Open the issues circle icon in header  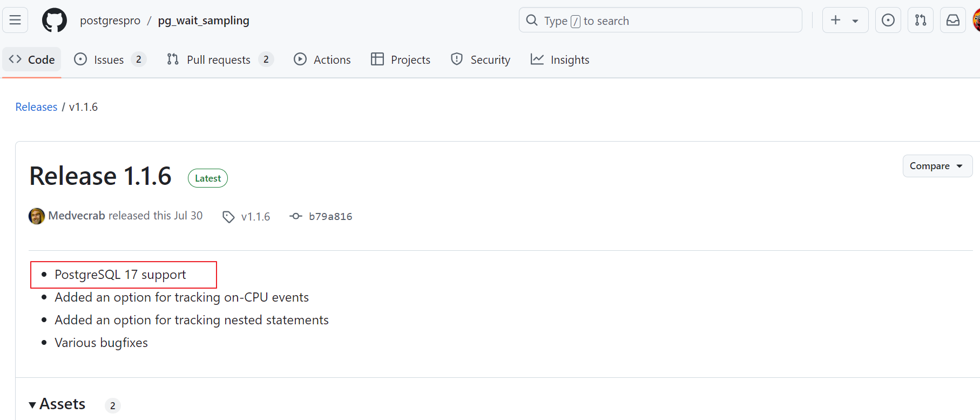tap(888, 21)
